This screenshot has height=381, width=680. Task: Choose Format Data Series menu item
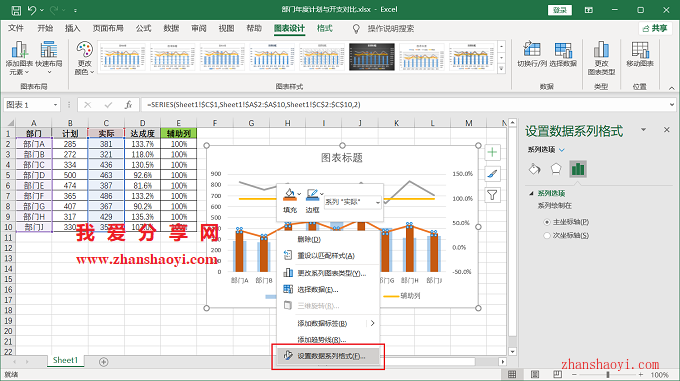[328, 356]
